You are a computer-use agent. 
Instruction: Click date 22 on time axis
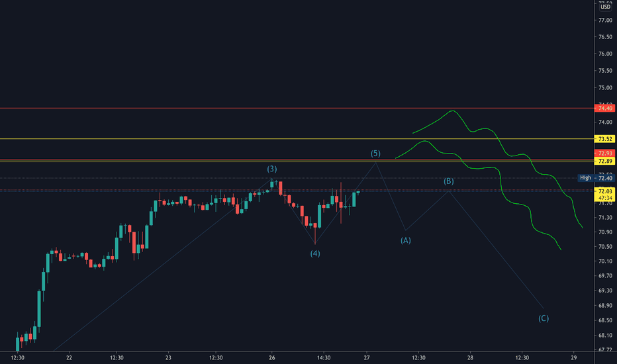(70, 357)
